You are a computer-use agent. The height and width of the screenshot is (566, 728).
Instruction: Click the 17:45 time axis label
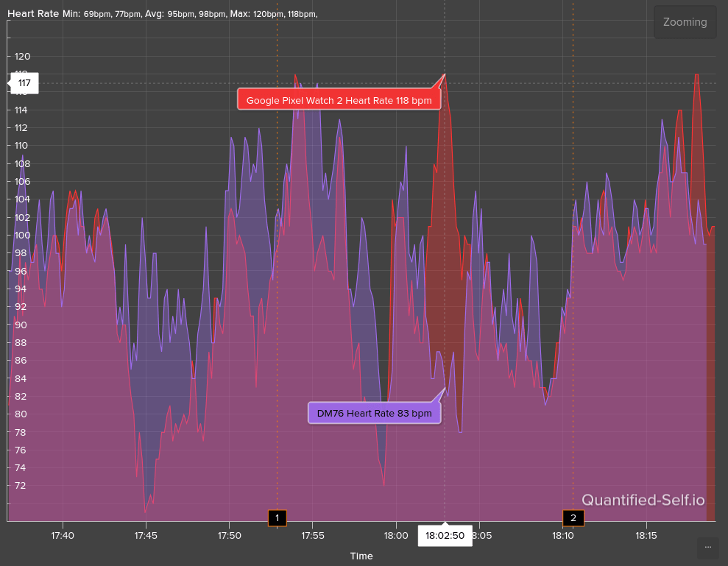click(x=146, y=535)
